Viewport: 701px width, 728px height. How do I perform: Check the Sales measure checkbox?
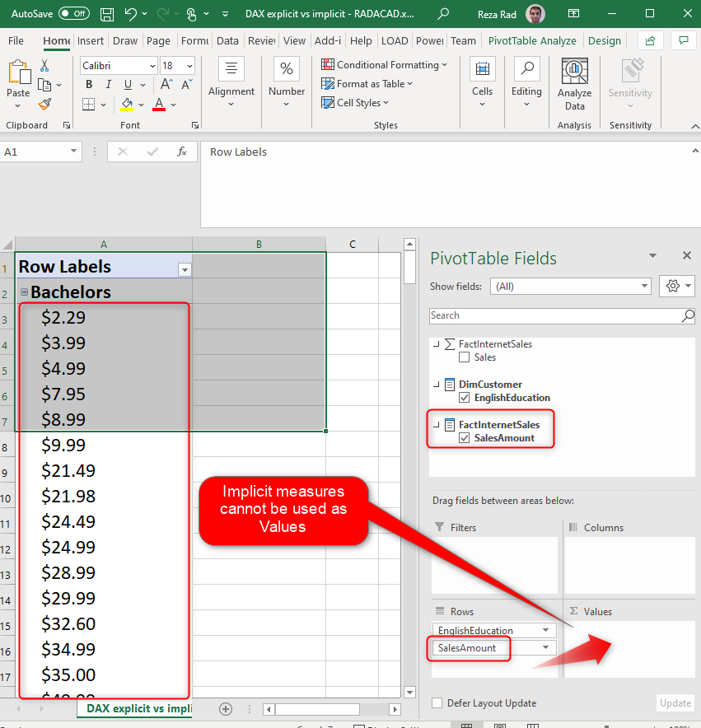(465, 357)
